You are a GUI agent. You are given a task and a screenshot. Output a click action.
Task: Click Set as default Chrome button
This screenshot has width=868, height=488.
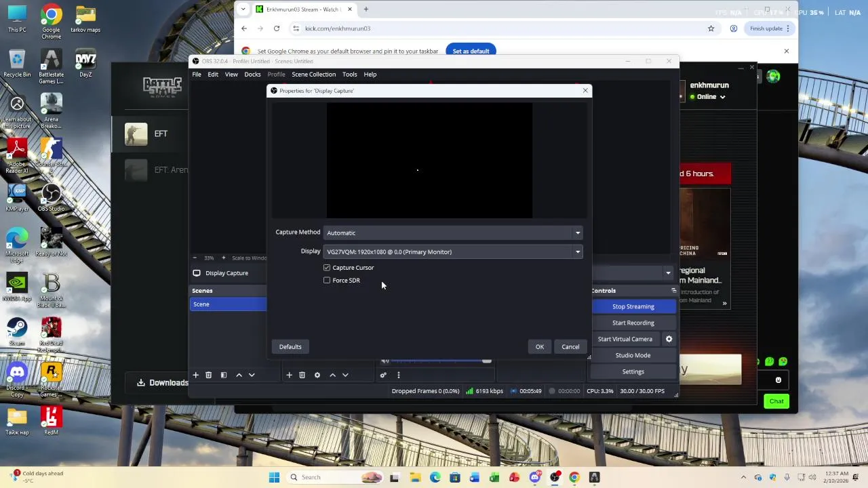(471, 51)
